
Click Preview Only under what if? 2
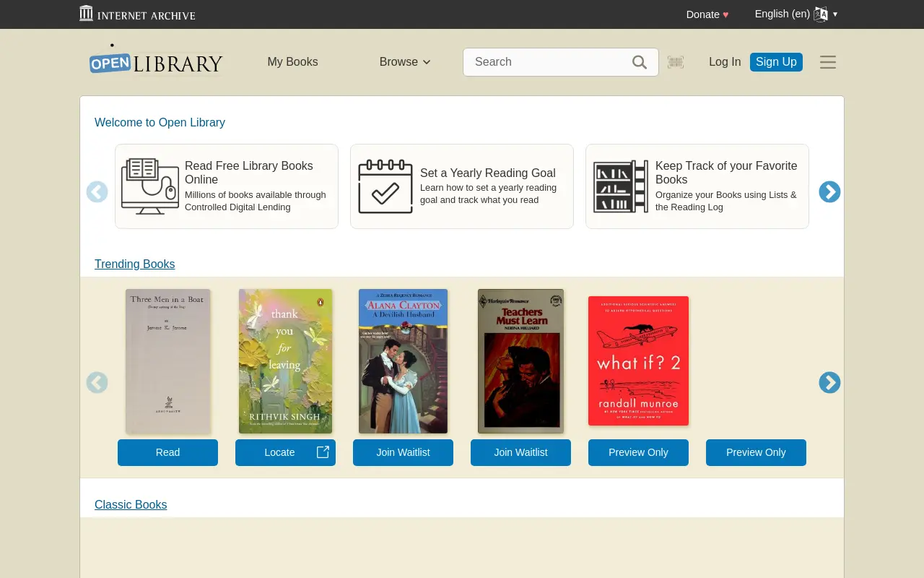638,452
